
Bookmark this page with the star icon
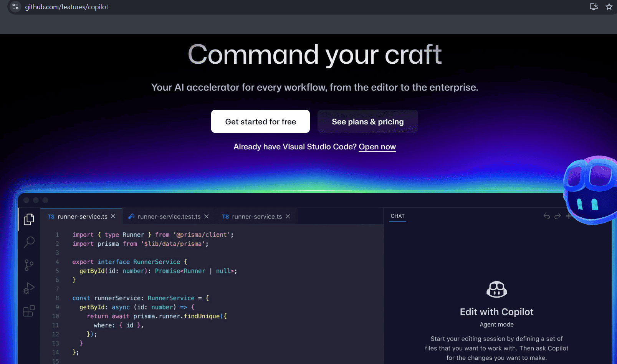click(x=609, y=7)
